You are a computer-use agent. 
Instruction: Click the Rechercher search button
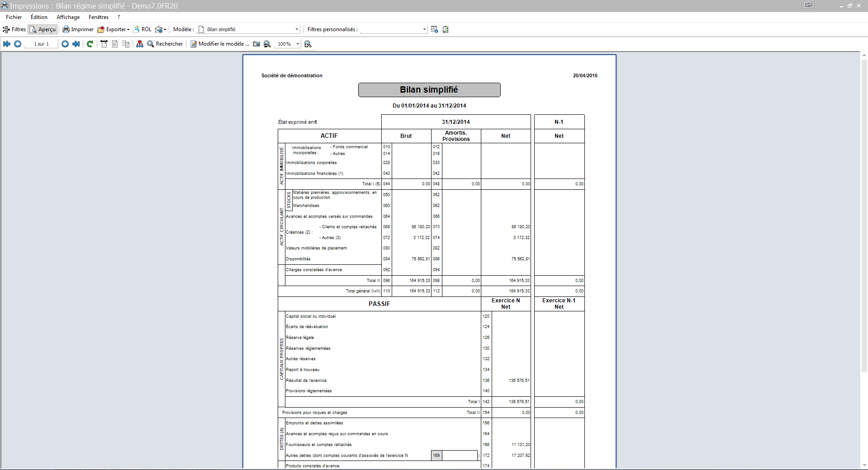(165, 44)
